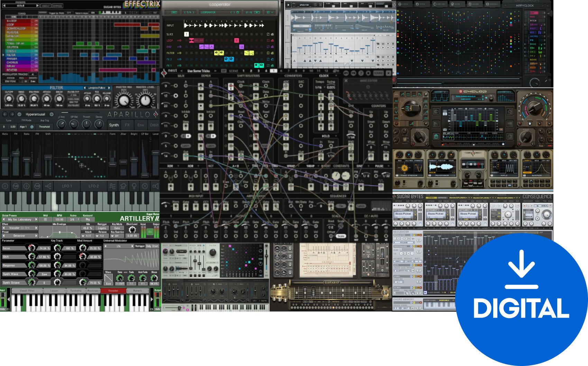Click the record icon in Consequence's RECORDER section

[525, 205]
